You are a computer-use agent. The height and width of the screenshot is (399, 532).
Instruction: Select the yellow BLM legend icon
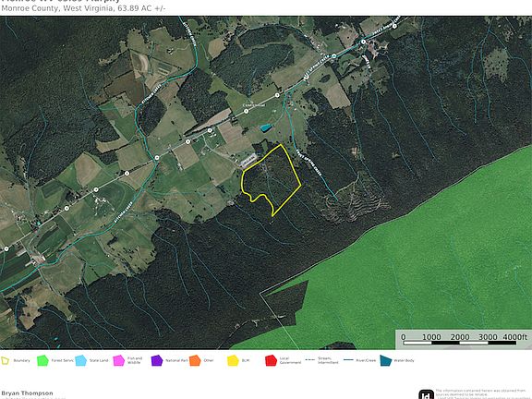click(233, 360)
